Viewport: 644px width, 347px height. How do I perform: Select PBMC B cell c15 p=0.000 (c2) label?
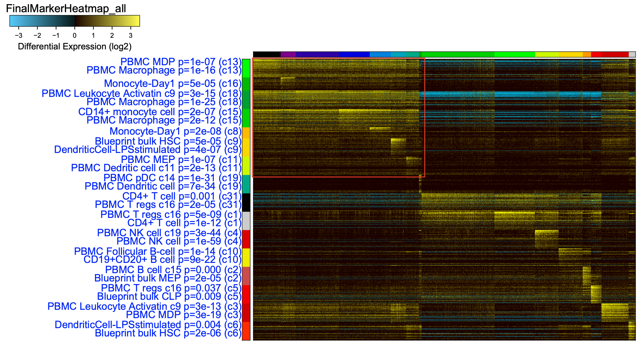point(173,269)
